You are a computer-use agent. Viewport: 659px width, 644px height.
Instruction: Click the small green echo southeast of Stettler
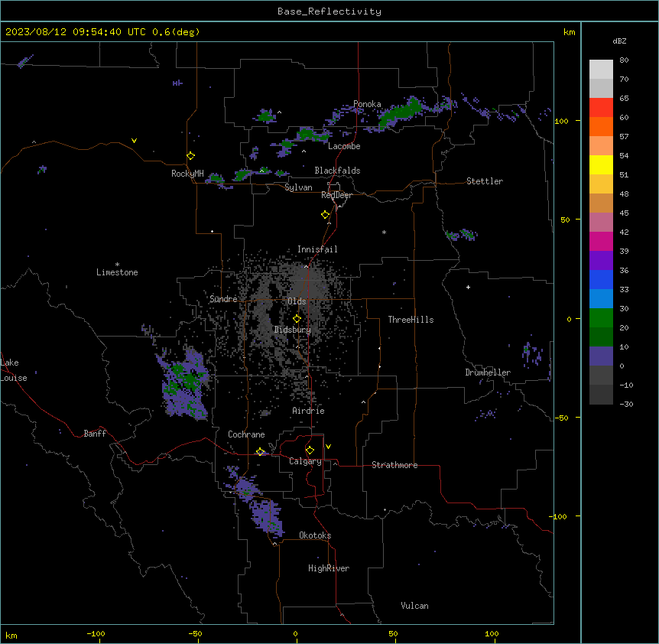[462, 235]
